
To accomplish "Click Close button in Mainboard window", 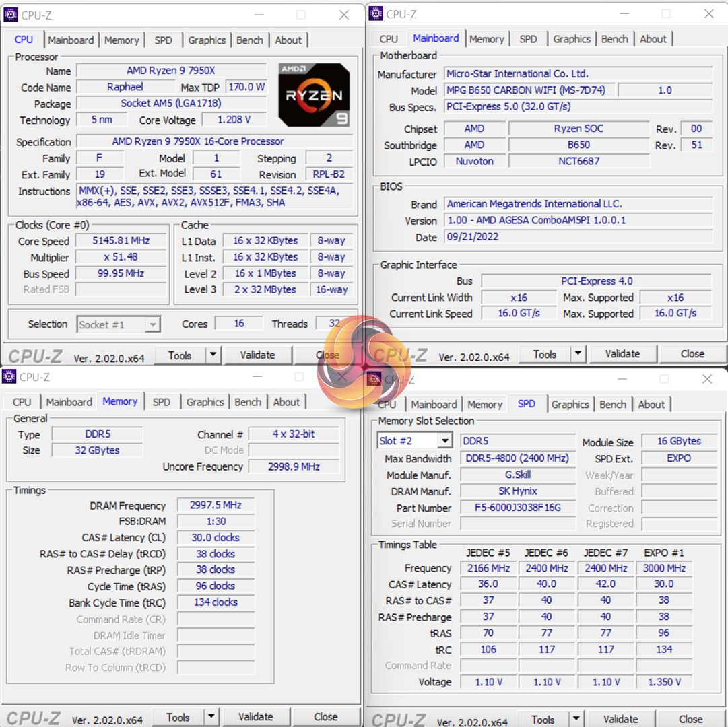I will point(692,353).
